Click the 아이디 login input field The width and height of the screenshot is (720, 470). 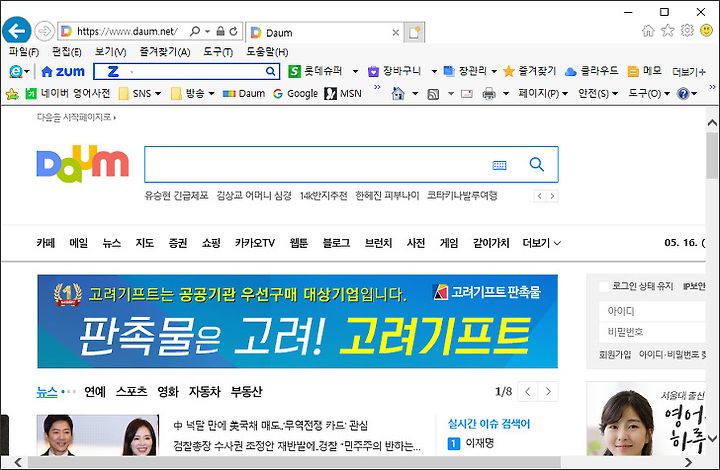pos(652,311)
